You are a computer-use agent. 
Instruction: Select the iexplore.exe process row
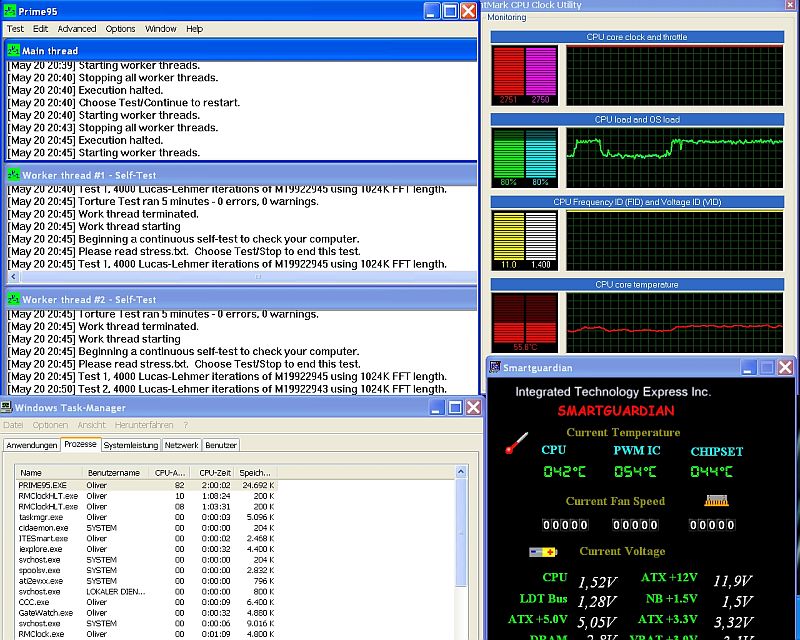147,549
